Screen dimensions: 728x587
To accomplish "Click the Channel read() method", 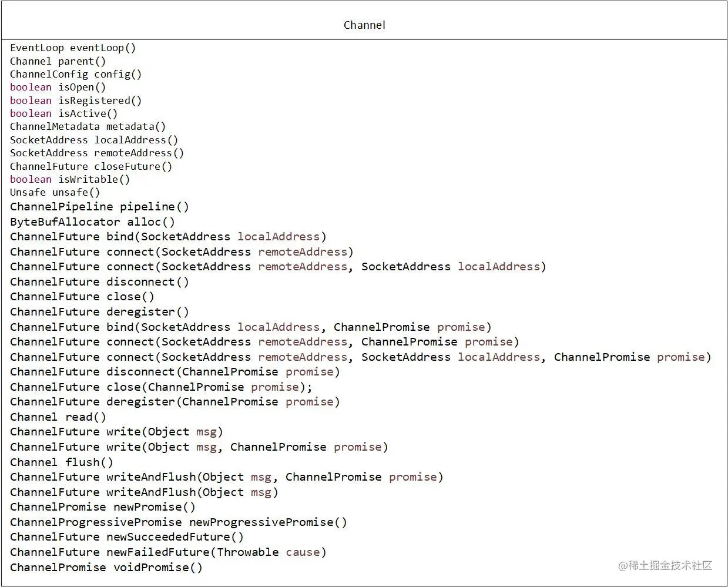I will point(58,417).
